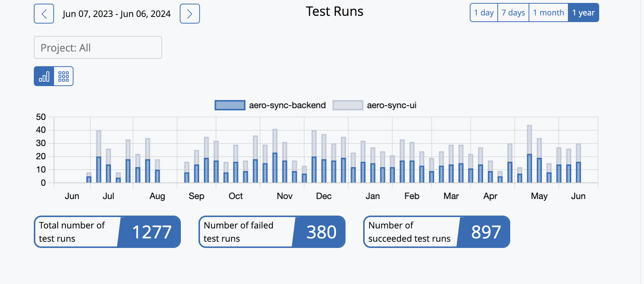Click the May label on the x-axis
The width and height of the screenshot is (644, 284).
click(x=539, y=196)
